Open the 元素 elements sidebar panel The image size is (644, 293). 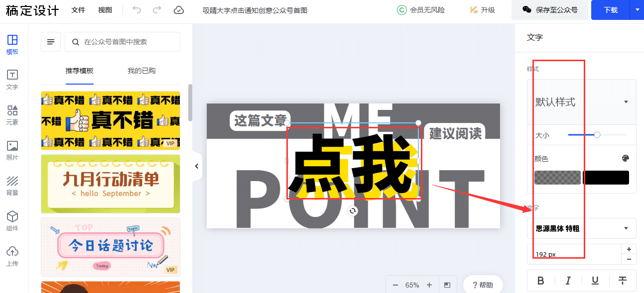coord(12,115)
